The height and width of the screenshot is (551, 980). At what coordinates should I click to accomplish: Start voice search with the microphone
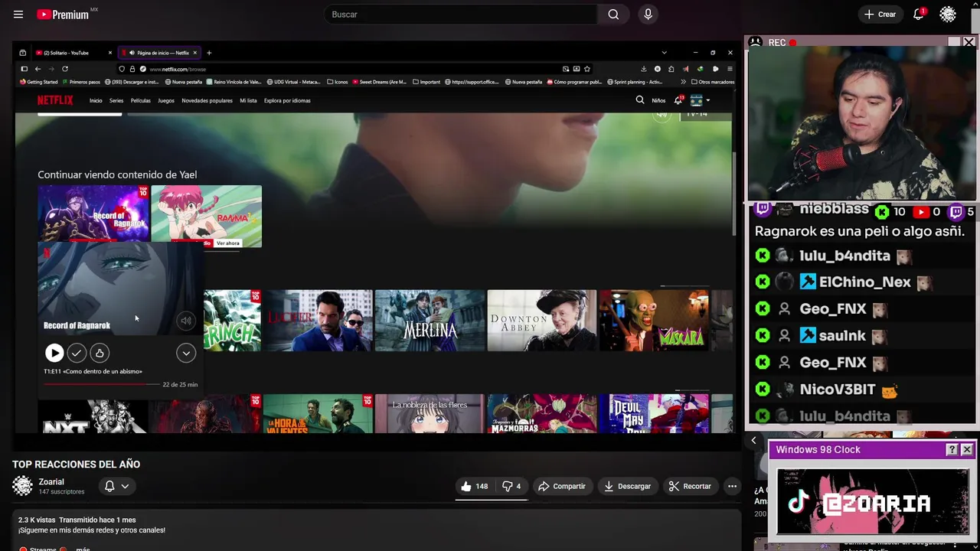(648, 15)
